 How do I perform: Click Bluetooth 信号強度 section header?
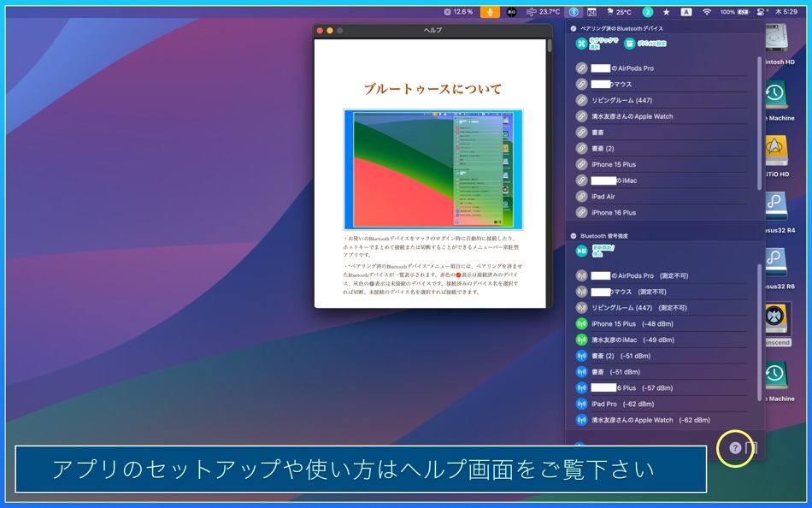(x=603, y=236)
